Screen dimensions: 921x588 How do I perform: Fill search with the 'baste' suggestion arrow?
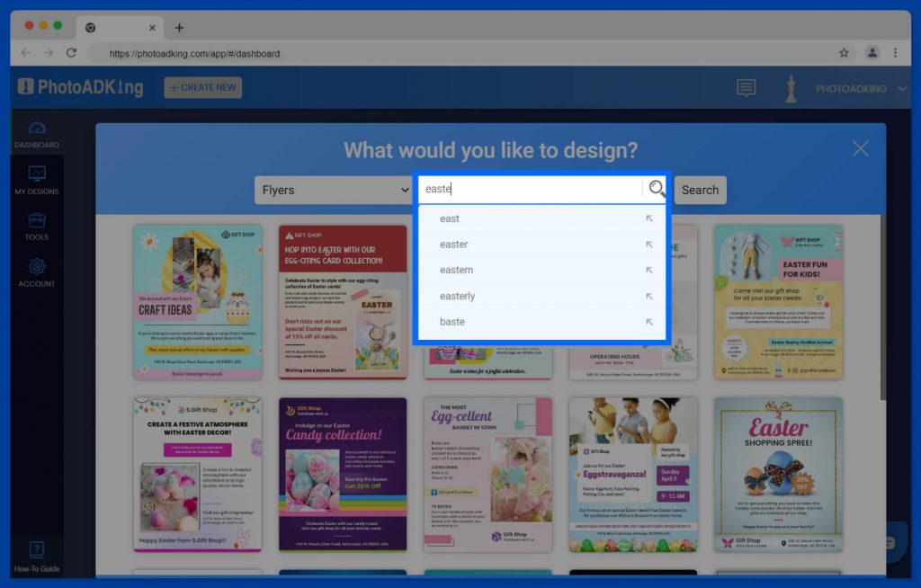tap(649, 322)
